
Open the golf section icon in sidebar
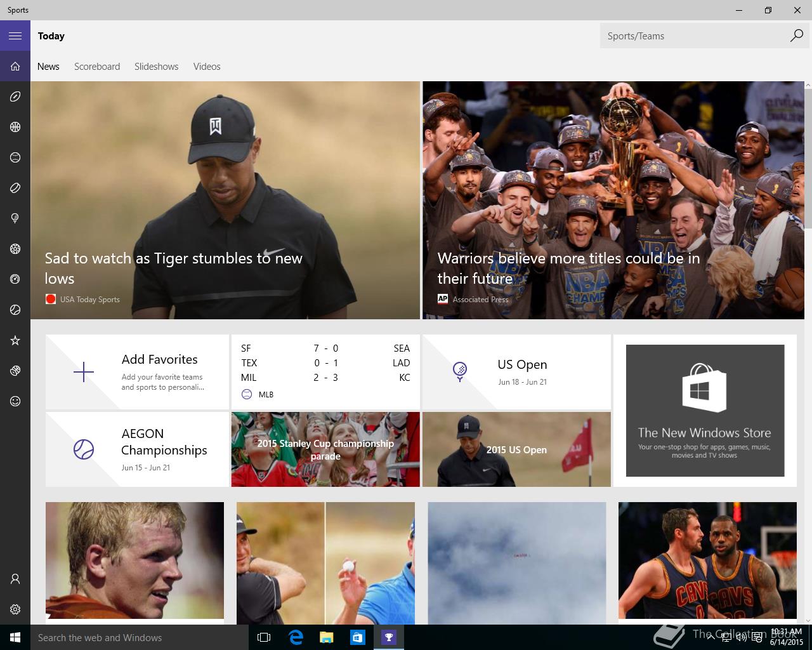pos(15,218)
